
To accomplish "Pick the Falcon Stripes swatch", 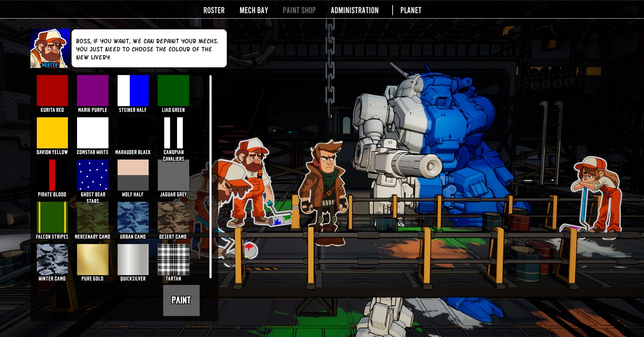I will 52,217.
